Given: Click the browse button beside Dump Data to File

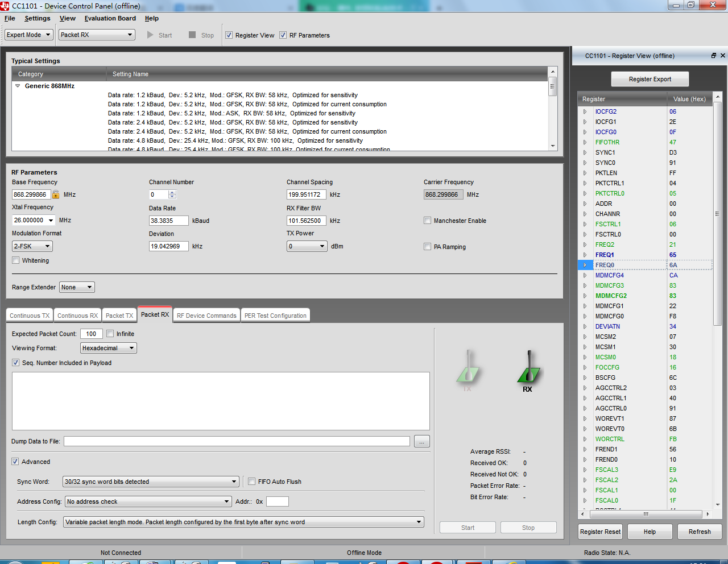Looking at the screenshot, I should [x=422, y=441].
